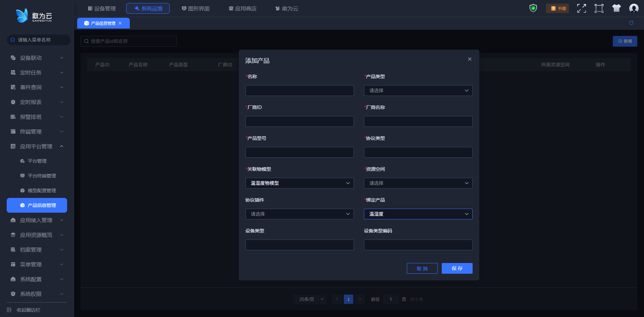This screenshot has width=644, height=317.
Task: Click the 名称 input field
Action: 300,91
